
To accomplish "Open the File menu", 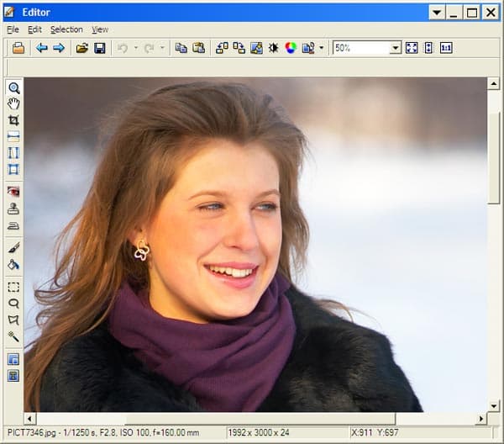I will [x=13, y=29].
